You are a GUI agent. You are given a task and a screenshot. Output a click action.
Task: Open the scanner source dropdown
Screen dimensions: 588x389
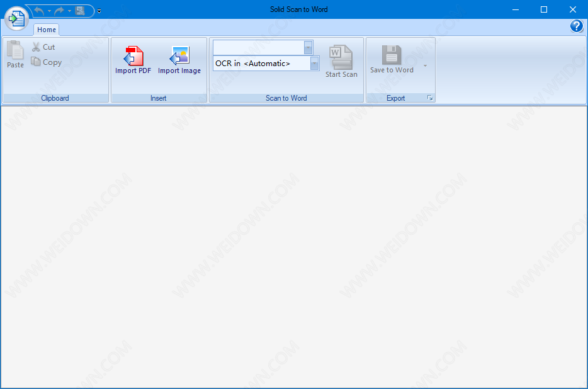coord(308,48)
